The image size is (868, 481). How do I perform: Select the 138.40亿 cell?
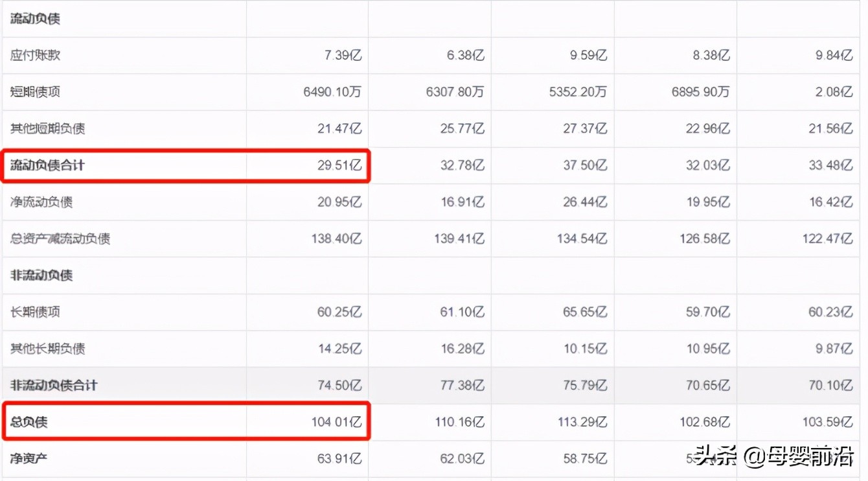[x=336, y=239]
